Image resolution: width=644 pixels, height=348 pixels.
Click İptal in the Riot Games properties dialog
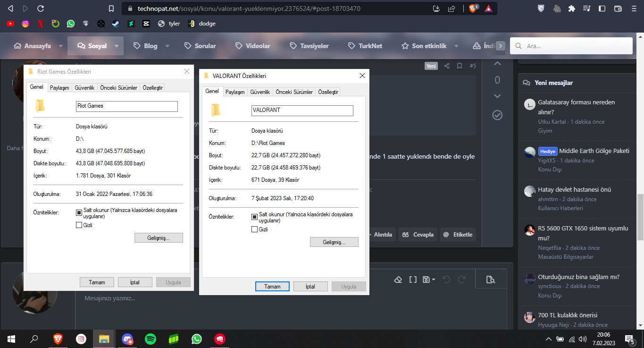(x=135, y=282)
